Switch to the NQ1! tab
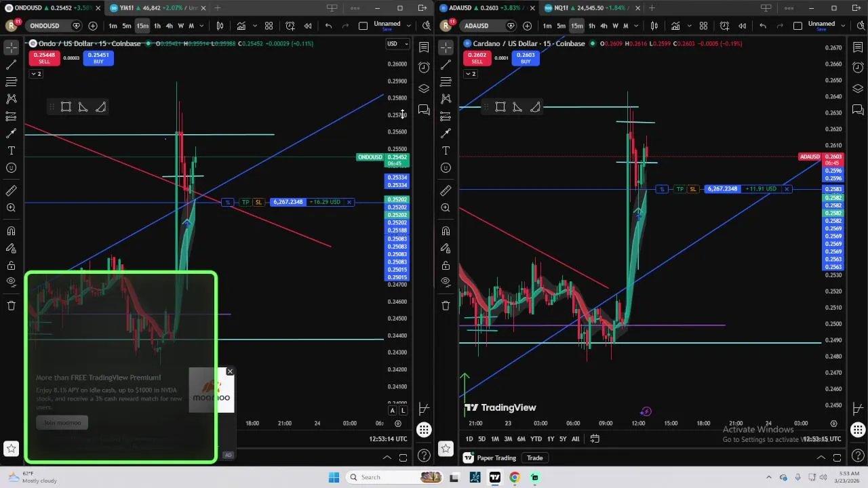The width and height of the screenshot is (868, 488). coord(593,8)
